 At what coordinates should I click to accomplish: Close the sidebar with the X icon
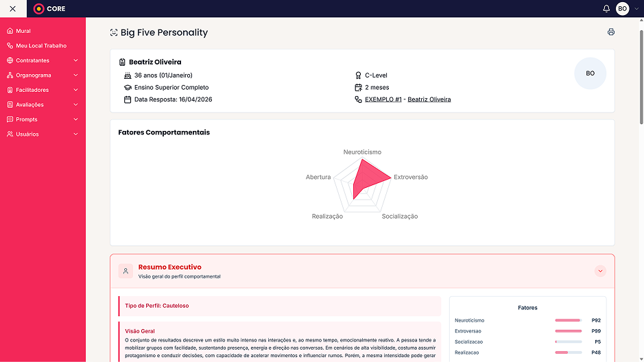tap(13, 9)
